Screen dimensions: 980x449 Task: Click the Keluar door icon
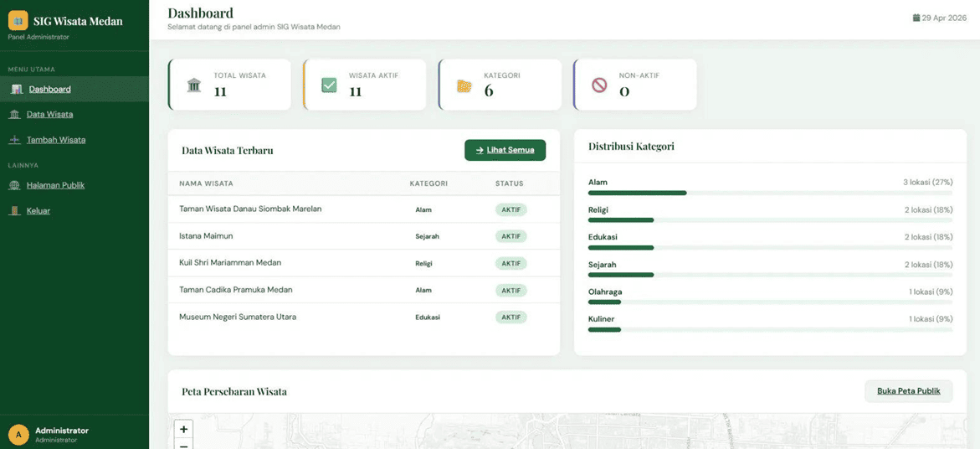point(15,211)
